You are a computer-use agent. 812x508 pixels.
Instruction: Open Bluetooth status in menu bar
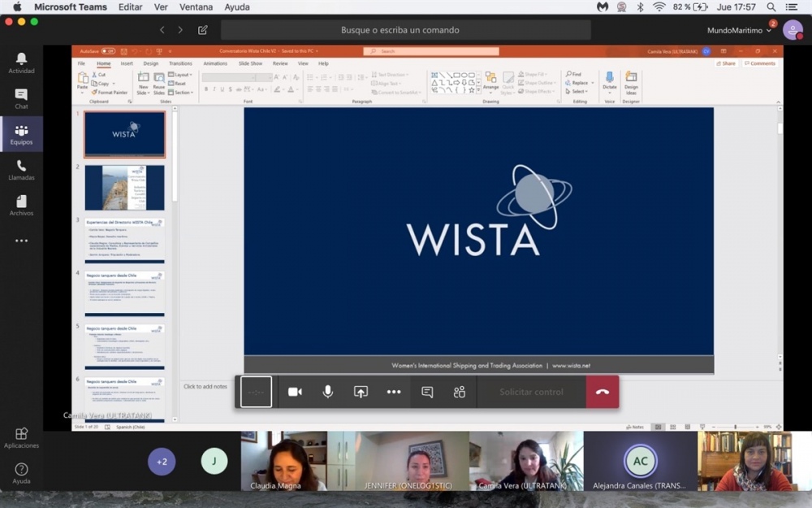[640, 7]
